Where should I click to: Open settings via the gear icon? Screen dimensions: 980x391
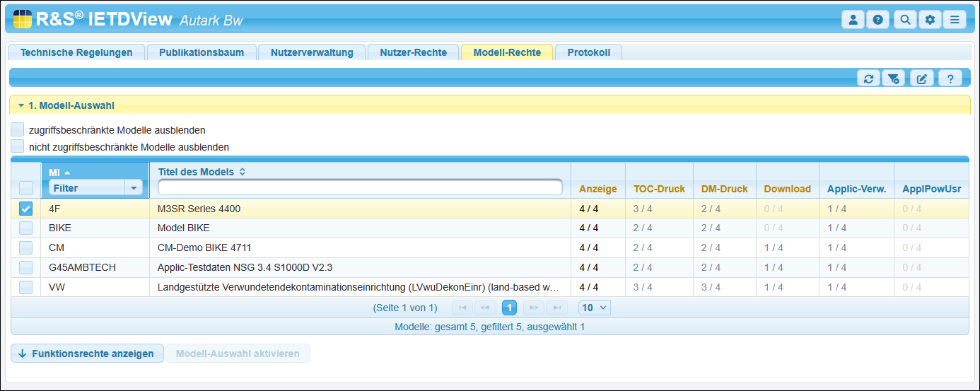coord(930,20)
